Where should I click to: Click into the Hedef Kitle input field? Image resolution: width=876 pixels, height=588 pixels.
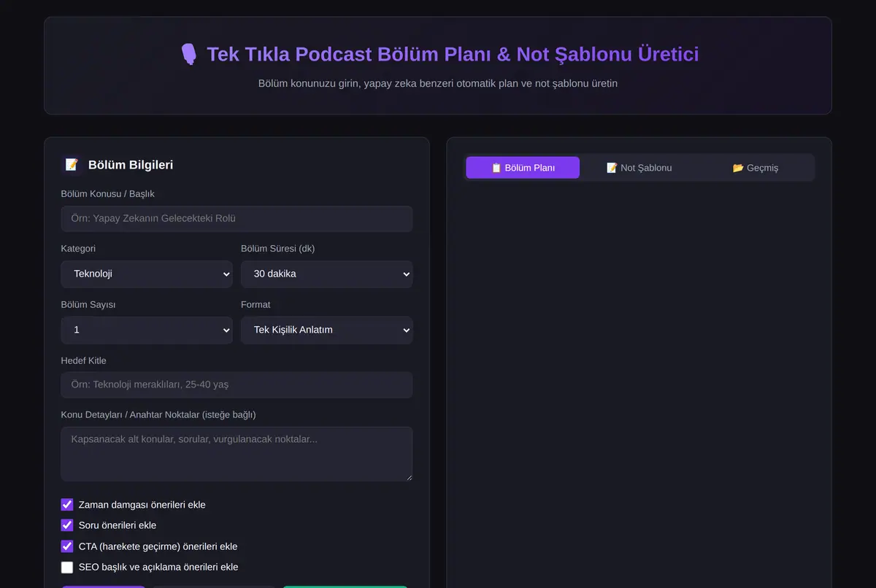point(237,384)
